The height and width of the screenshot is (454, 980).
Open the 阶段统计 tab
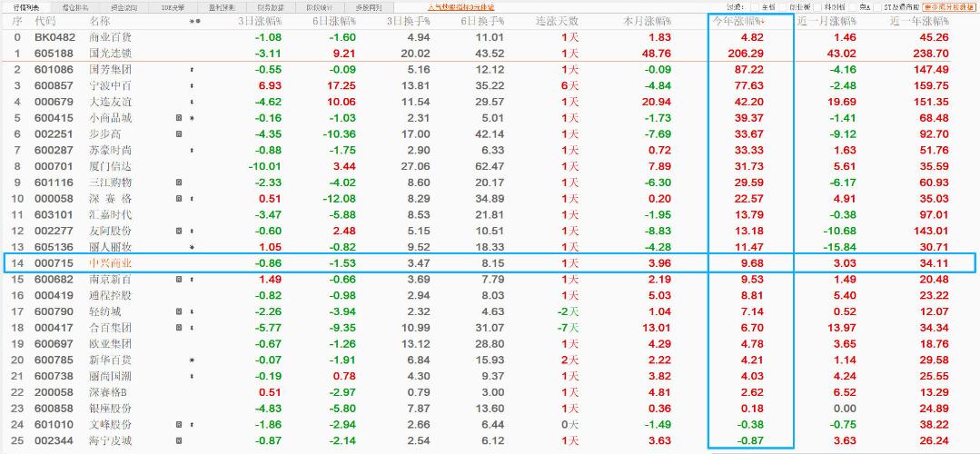pyautogui.click(x=319, y=7)
